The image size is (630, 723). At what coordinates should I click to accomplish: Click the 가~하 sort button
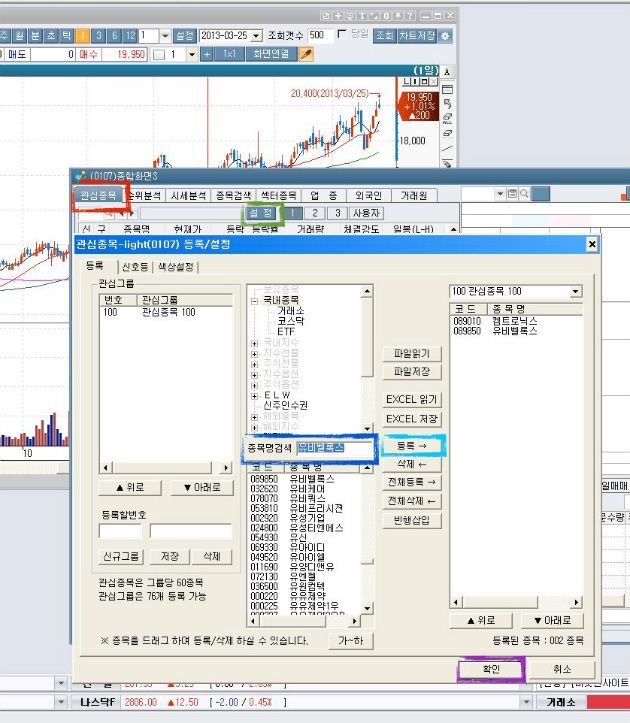click(351, 641)
